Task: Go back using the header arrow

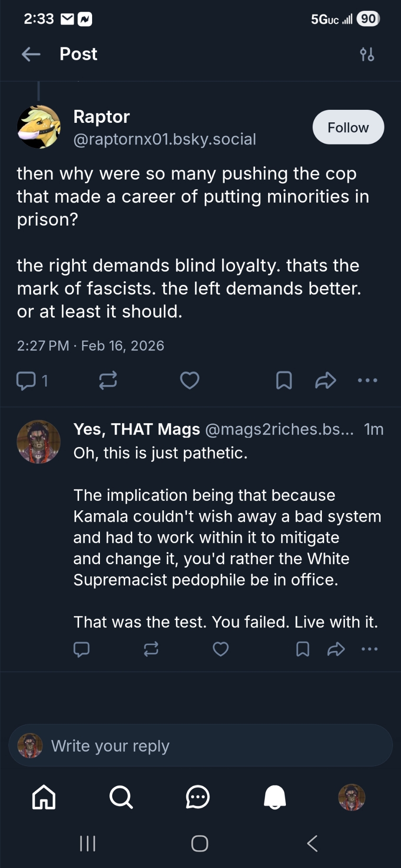Action: coord(31,54)
